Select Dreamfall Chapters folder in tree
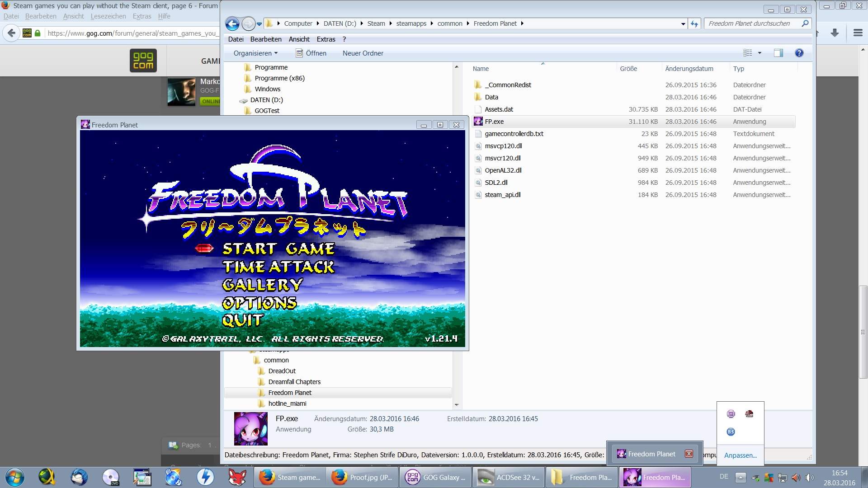 pyautogui.click(x=294, y=382)
